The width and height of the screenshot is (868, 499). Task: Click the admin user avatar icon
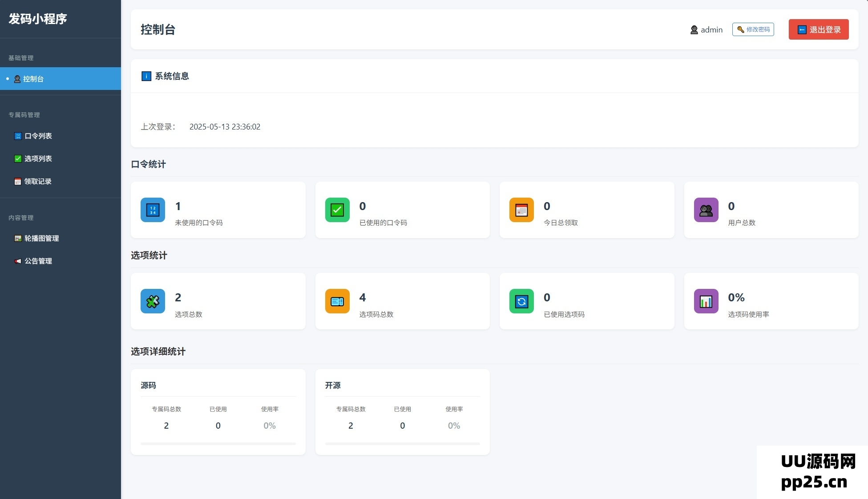[x=694, y=30]
